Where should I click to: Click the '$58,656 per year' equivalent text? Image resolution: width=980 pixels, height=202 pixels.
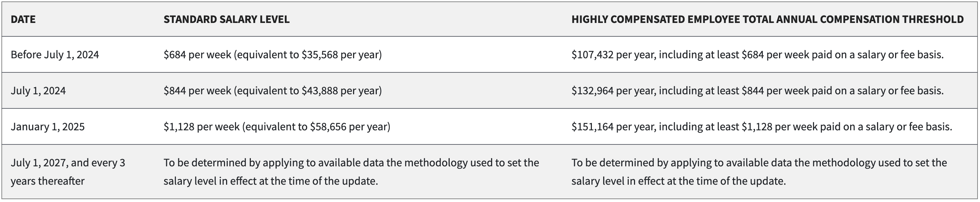348,126
